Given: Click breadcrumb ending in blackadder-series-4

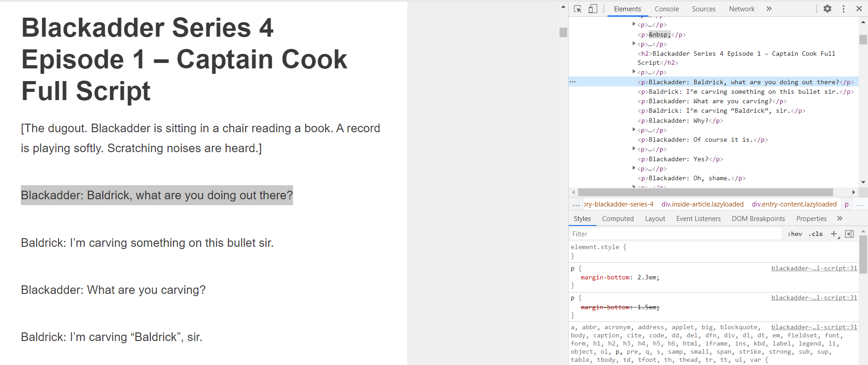Looking at the screenshot, I should (618, 204).
